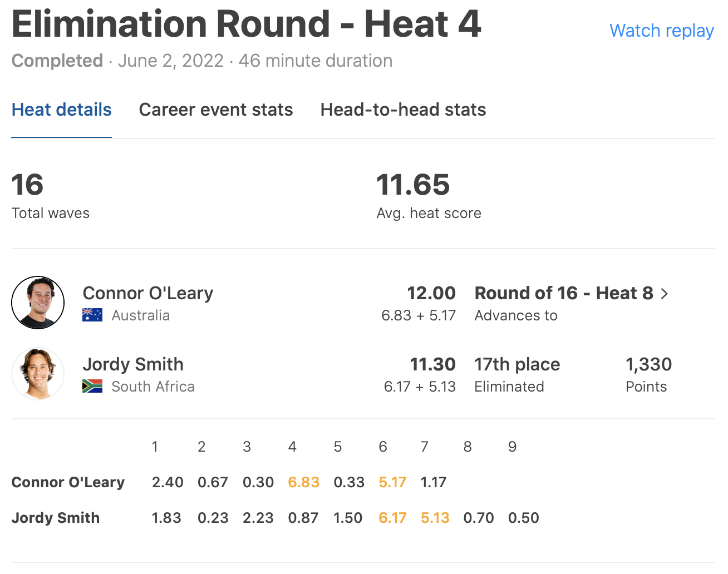Click Connor O'Leary's name in results
Image resolution: width=728 pixels, height=574 pixels.
[x=148, y=293]
